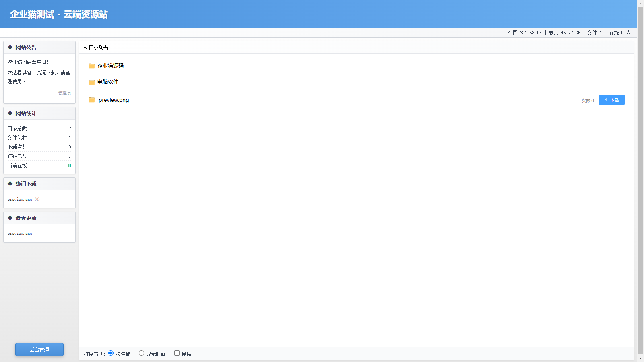Click preview.png under 热门下载

coord(20,200)
